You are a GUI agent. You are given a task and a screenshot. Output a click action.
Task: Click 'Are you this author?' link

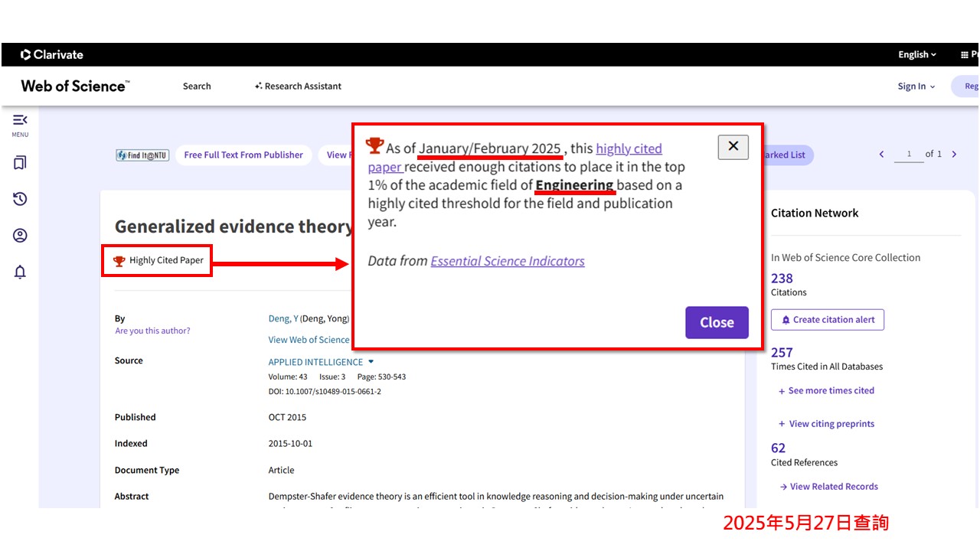click(x=152, y=331)
